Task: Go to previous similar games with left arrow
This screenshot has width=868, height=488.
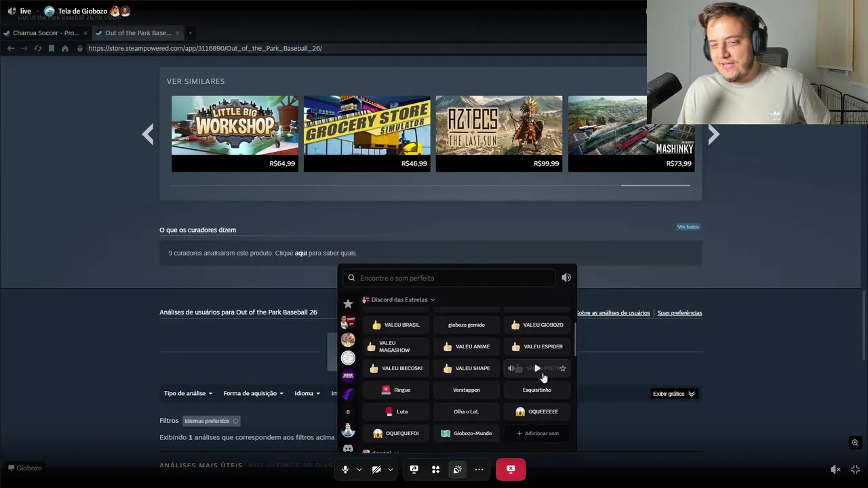Action: pyautogui.click(x=148, y=134)
